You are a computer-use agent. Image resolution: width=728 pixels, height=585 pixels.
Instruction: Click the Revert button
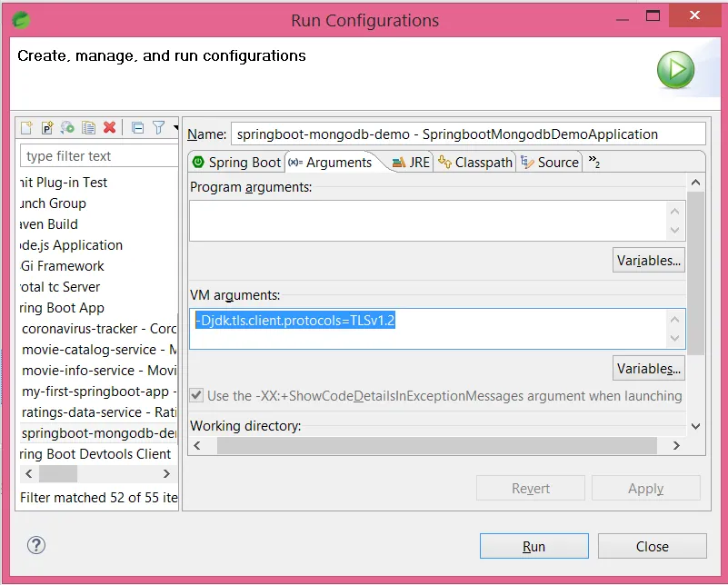coord(531,488)
